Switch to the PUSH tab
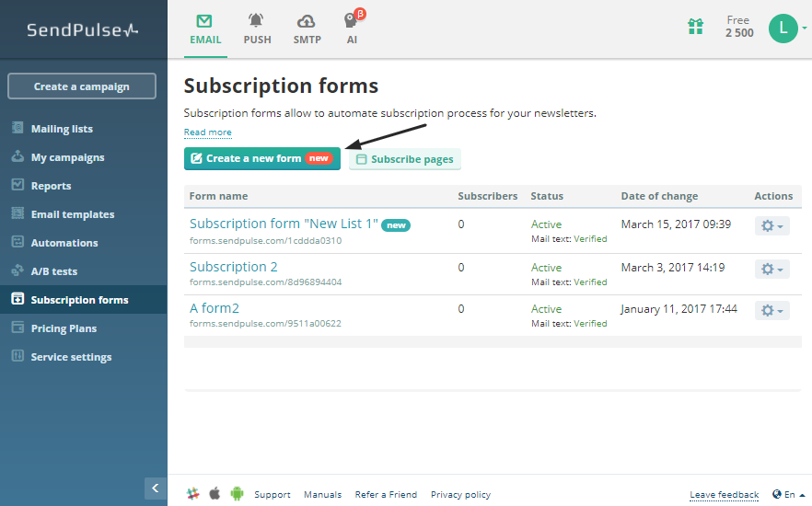 257,29
